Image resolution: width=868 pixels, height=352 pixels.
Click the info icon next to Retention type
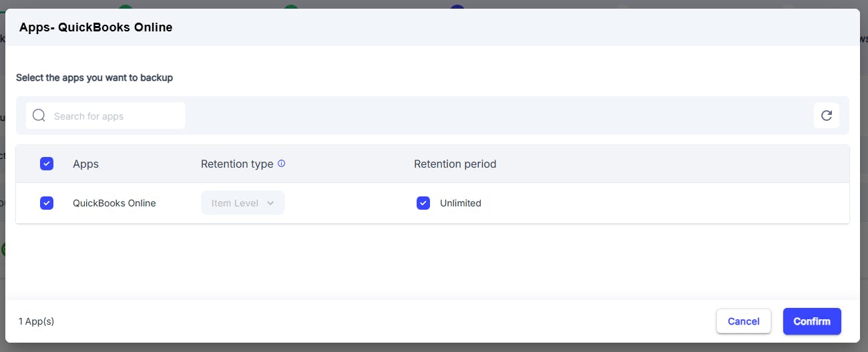281,163
